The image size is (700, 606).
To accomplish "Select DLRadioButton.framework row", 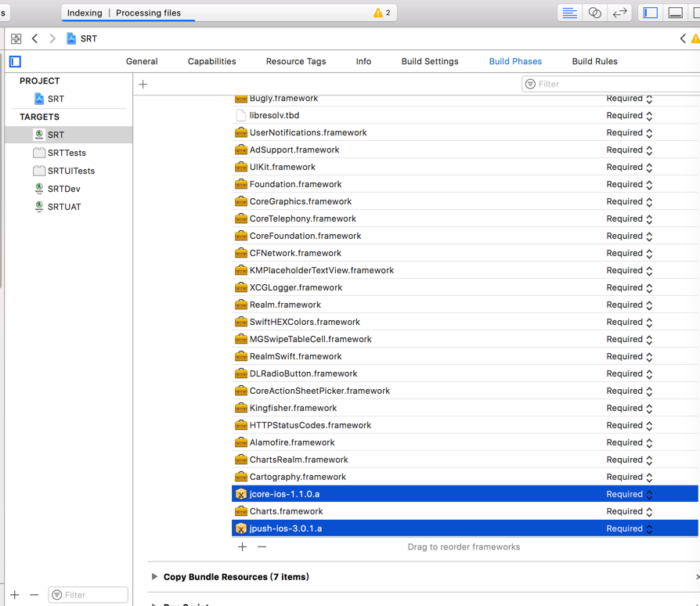I will [x=465, y=373].
